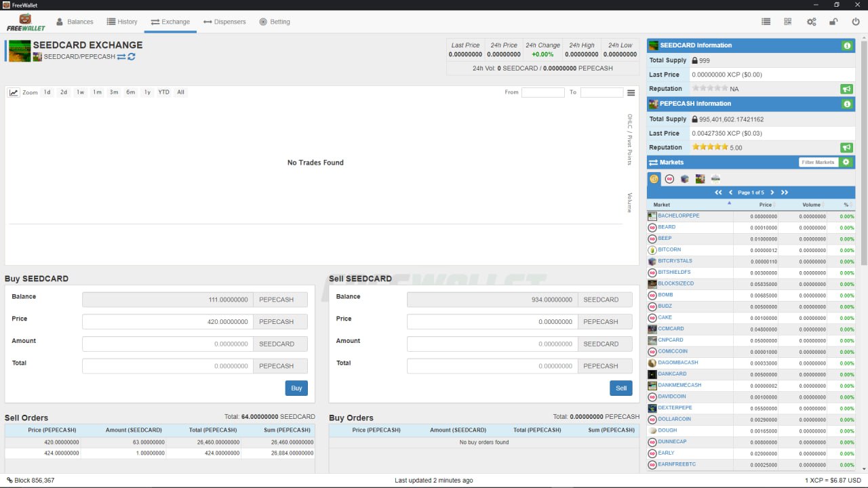868x488 pixels.
Task: Click the OHLC / Pivot Points chart label
Action: coord(630,140)
